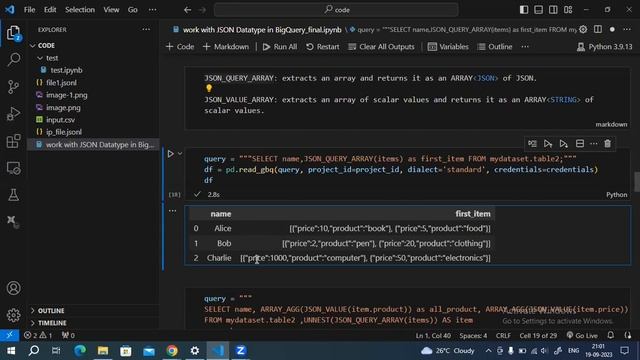The image size is (640, 360).
Task: Expand the TIMELINE section
Action: [52, 323]
